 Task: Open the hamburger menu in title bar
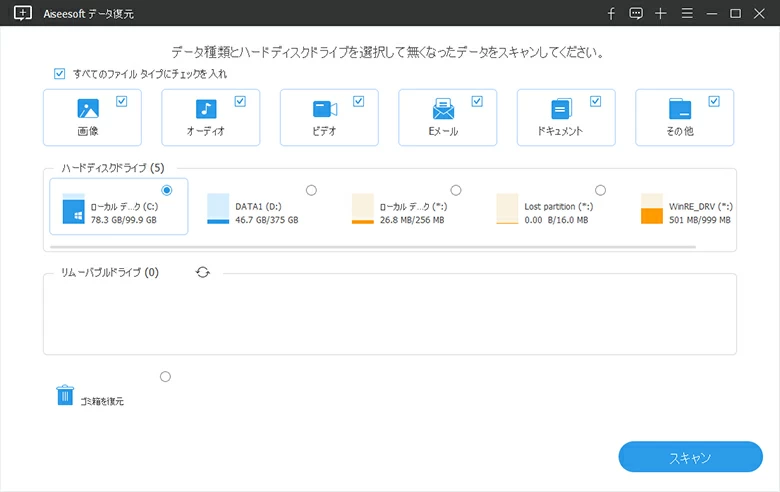[686, 13]
